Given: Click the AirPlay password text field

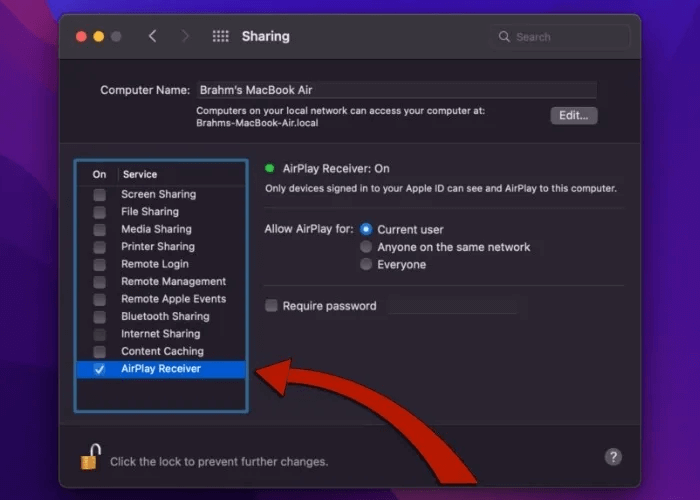Looking at the screenshot, I should [x=453, y=306].
